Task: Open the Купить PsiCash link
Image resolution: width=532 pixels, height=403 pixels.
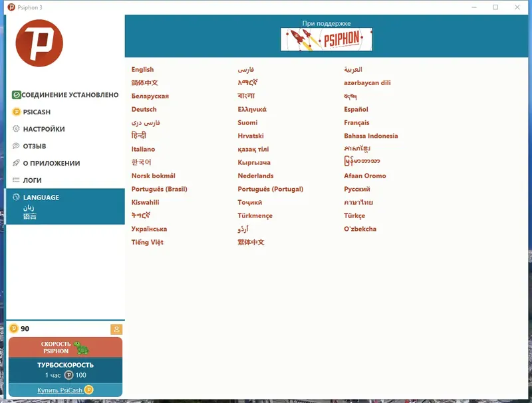Action: tap(60, 390)
